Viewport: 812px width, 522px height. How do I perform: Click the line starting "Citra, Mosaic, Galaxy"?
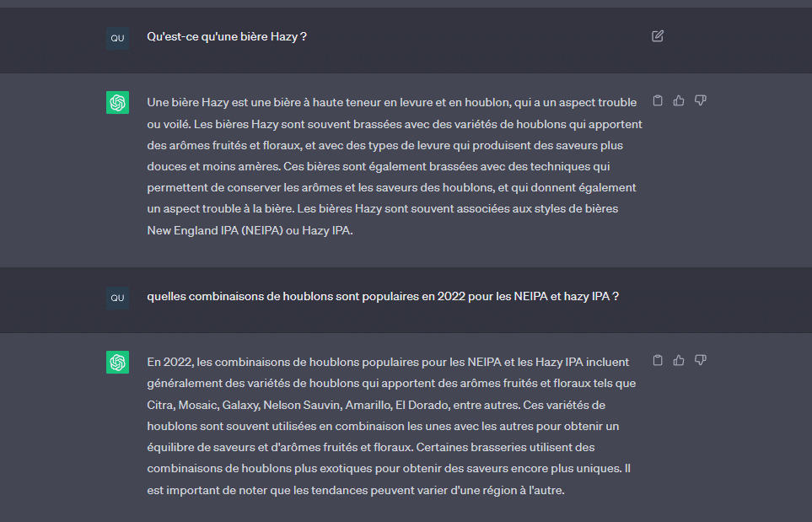click(376, 405)
